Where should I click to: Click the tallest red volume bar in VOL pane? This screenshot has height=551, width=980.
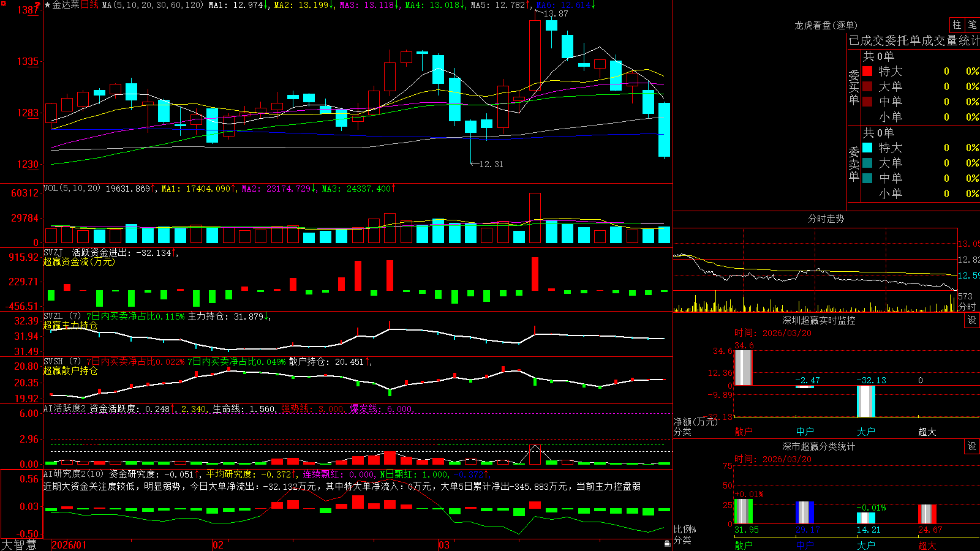click(x=535, y=219)
